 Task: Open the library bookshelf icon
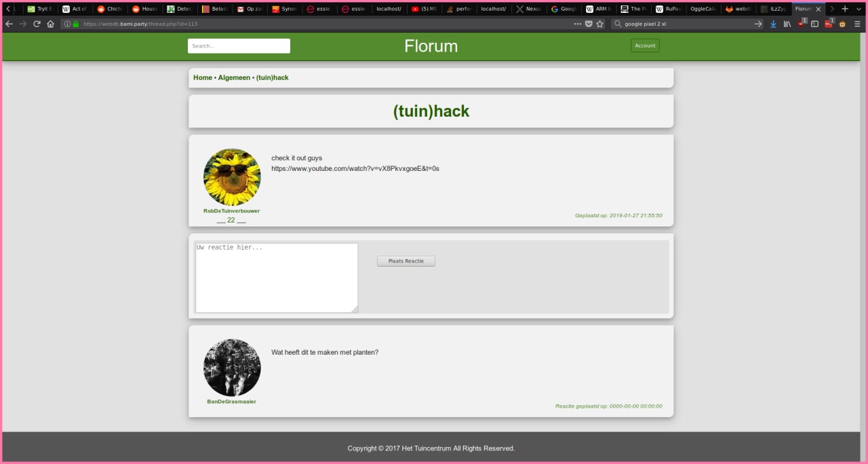point(787,24)
